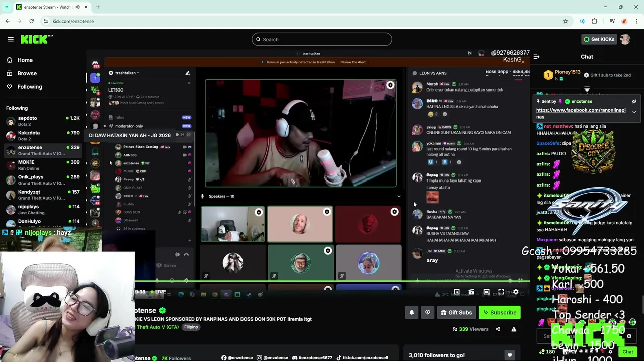Open a new browser tab

pos(98,7)
